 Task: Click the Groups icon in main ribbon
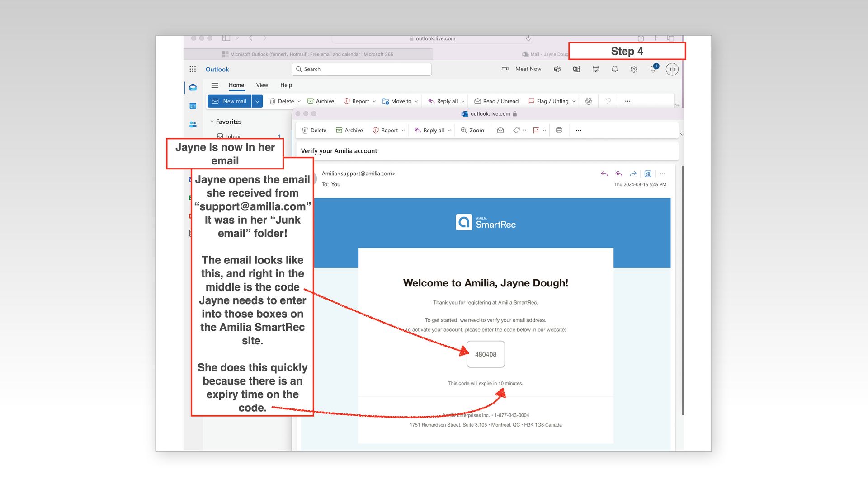(589, 101)
